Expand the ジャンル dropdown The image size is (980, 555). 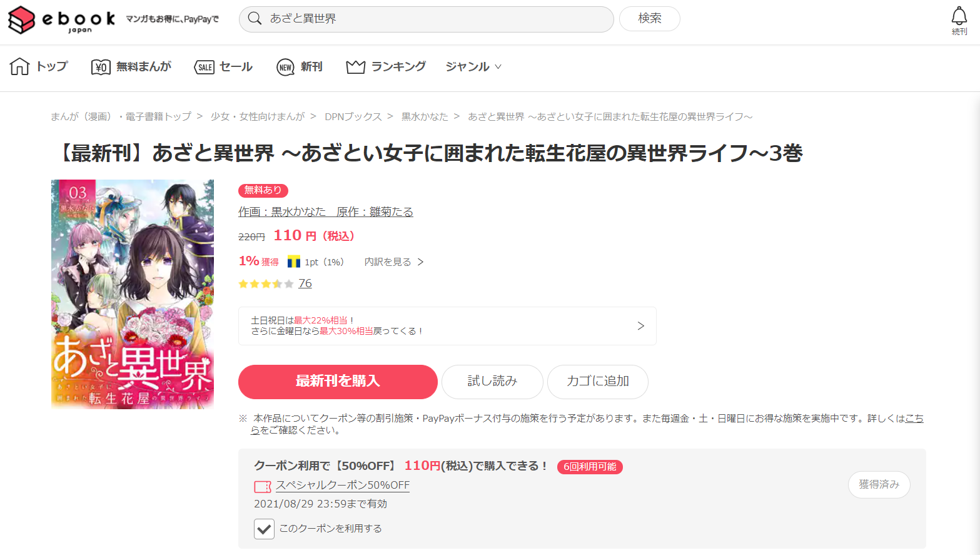pyautogui.click(x=473, y=66)
